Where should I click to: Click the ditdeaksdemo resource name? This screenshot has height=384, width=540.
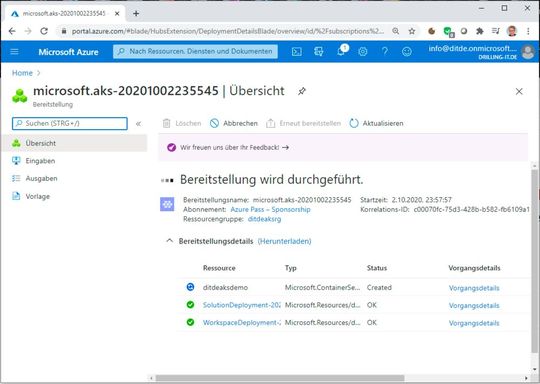225,288
